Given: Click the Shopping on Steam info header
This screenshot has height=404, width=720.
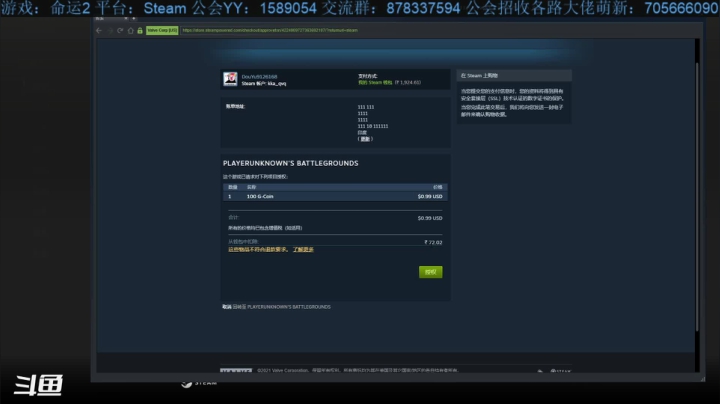Looking at the screenshot, I should 514,75.
